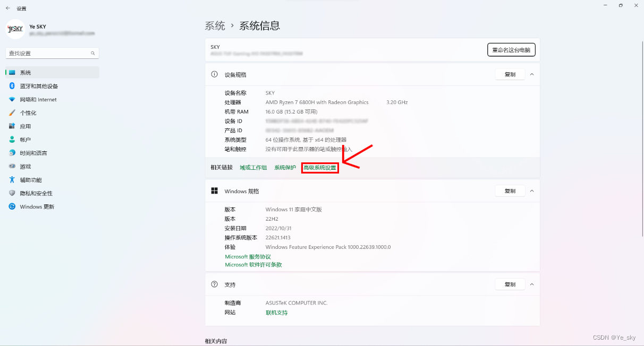Click the search magnifier icon
This screenshot has width=644, height=346.
pos(93,53)
